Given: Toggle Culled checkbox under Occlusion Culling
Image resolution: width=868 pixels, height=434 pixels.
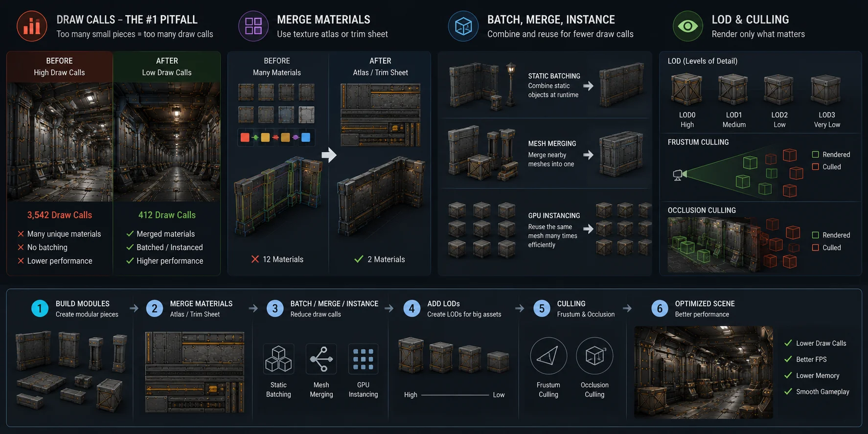Looking at the screenshot, I should coord(815,248).
